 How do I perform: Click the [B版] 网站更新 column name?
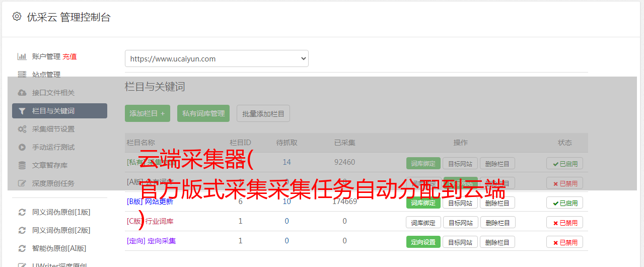pyautogui.click(x=150, y=202)
